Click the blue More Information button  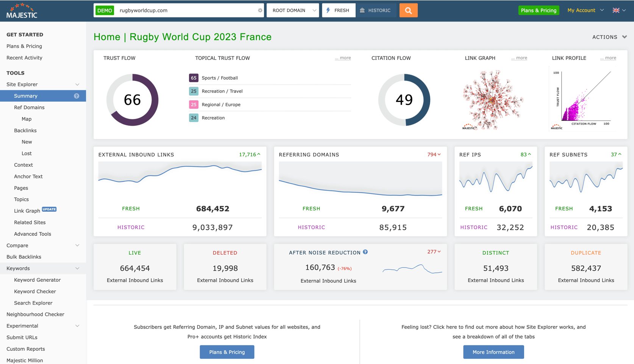click(493, 352)
